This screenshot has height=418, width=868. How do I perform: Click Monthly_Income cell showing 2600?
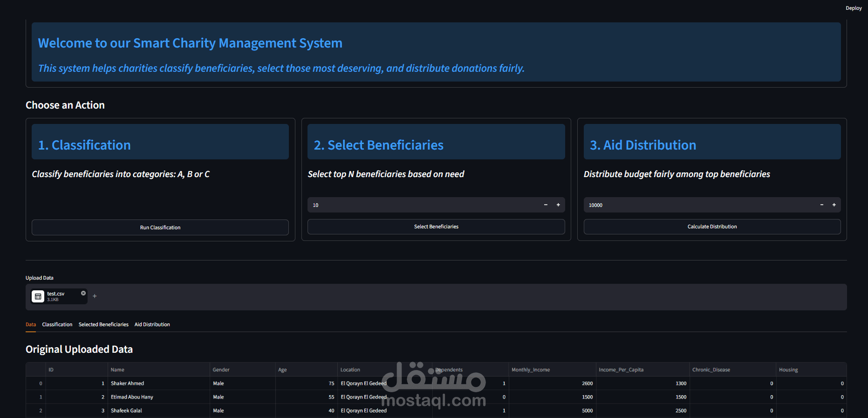click(x=552, y=384)
